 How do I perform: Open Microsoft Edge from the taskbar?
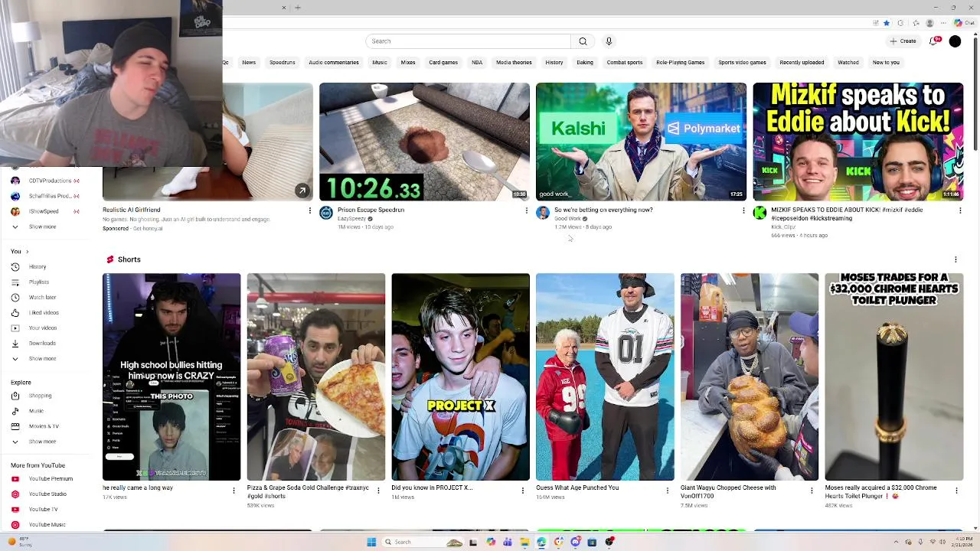tap(541, 542)
